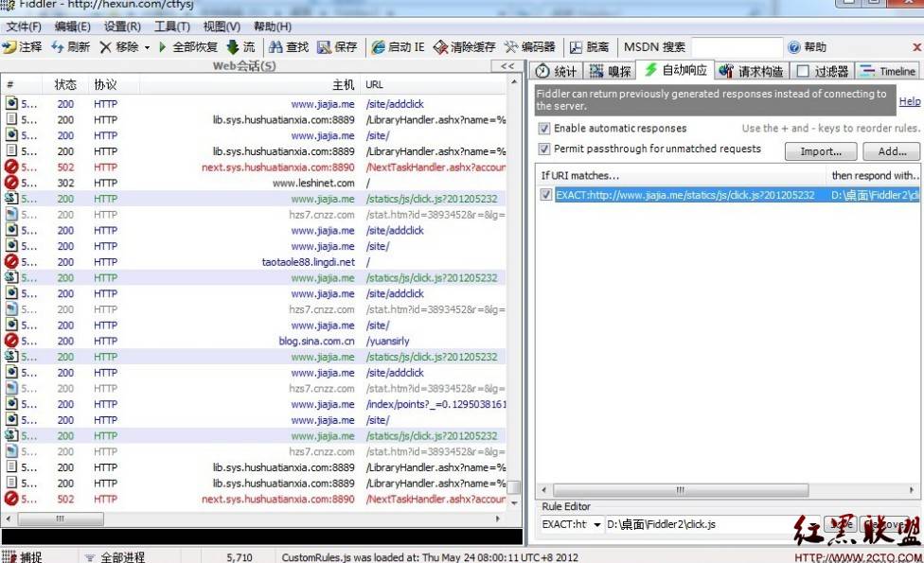Click the session list horizontal scrollbar thumb
This screenshot has width=924, height=563.
click(61, 519)
